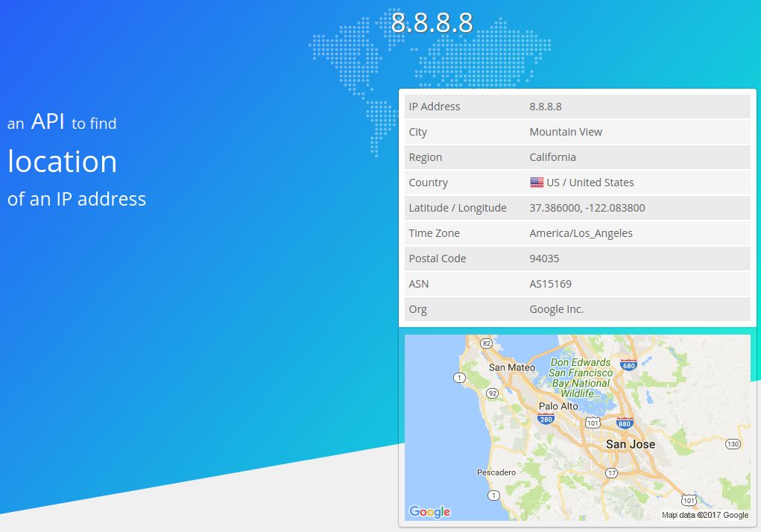Click the Highway 101 shield near San Jose
Viewport: 761px width, 532px height.
[593, 422]
